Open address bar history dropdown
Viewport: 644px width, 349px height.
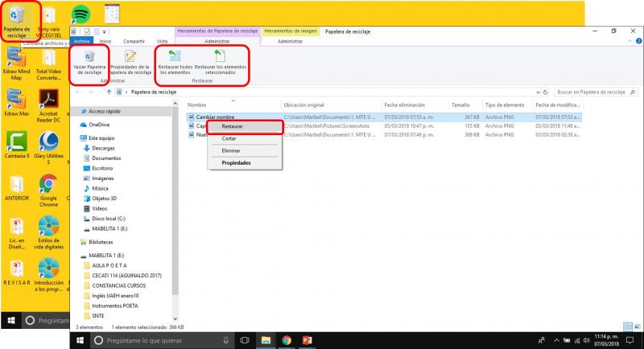click(x=538, y=92)
